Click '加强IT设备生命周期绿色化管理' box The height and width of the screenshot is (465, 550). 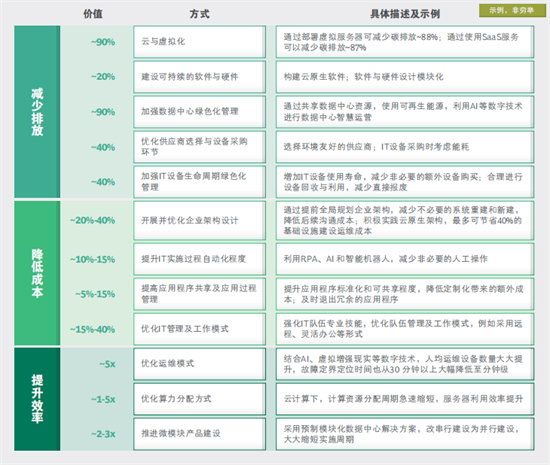coord(199,182)
